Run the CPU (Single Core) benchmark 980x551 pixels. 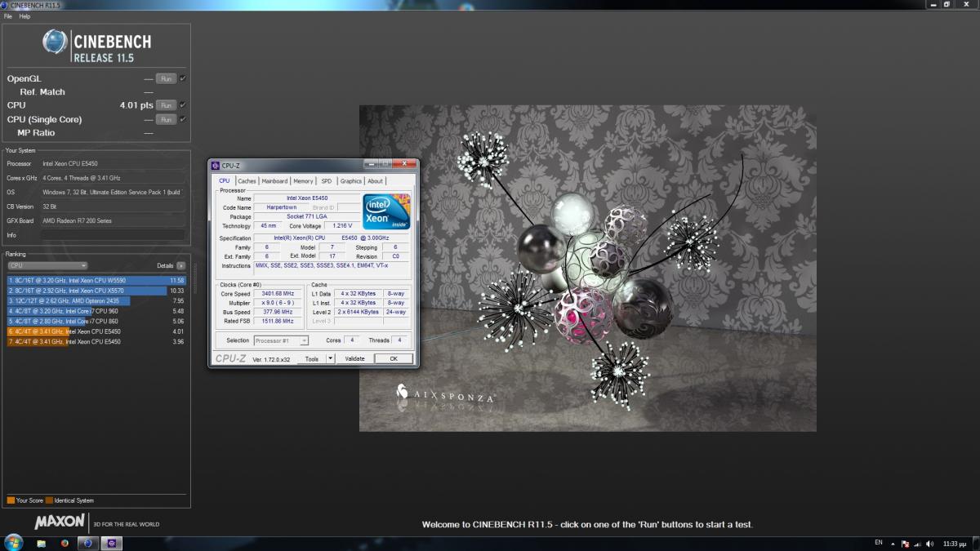click(166, 119)
